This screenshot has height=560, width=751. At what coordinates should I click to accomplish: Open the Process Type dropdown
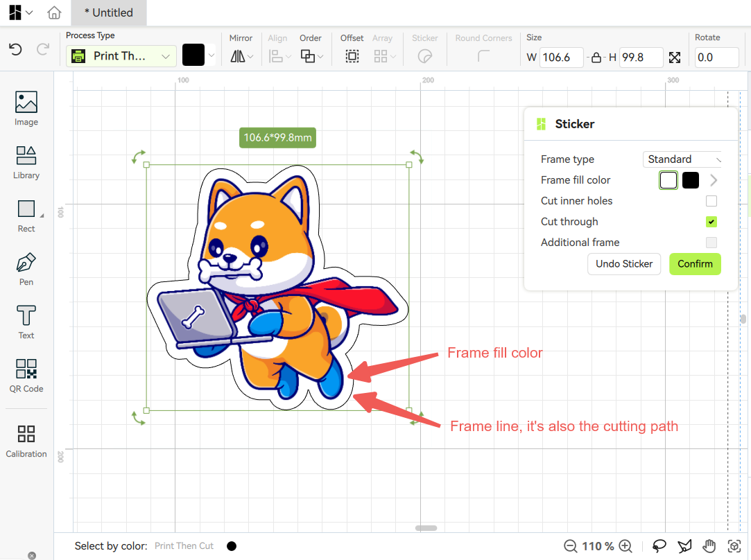121,56
